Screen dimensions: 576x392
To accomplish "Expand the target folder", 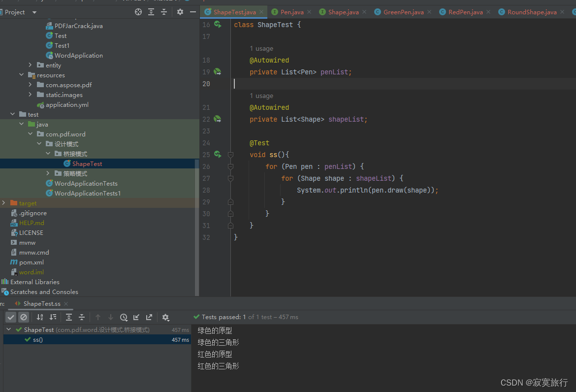I will (3, 203).
